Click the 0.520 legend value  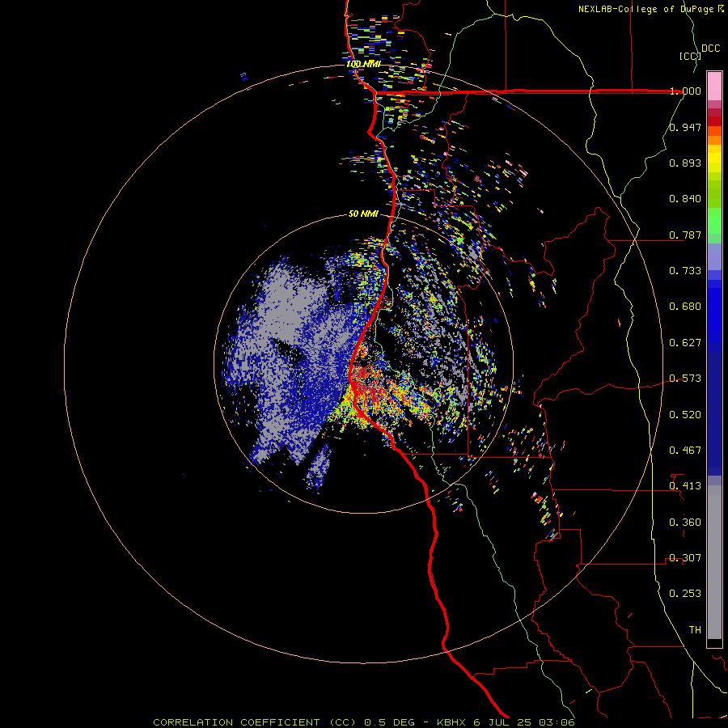(x=685, y=415)
